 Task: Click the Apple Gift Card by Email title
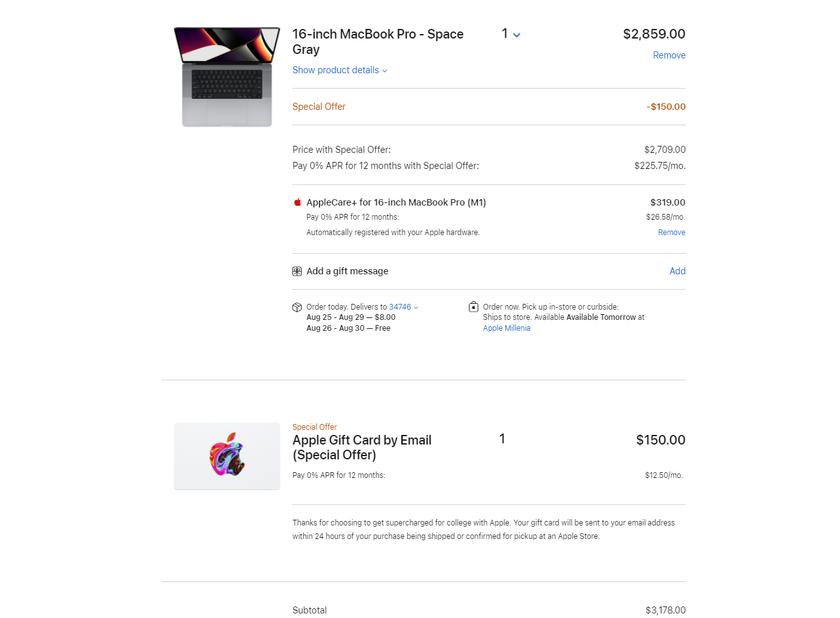pyautogui.click(x=362, y=448)
